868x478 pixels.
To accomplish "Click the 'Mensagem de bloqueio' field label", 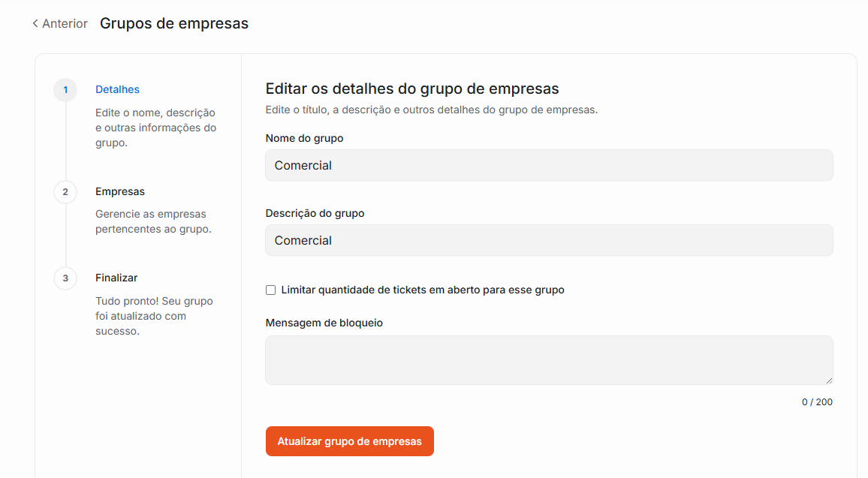I will coord(324,323).
